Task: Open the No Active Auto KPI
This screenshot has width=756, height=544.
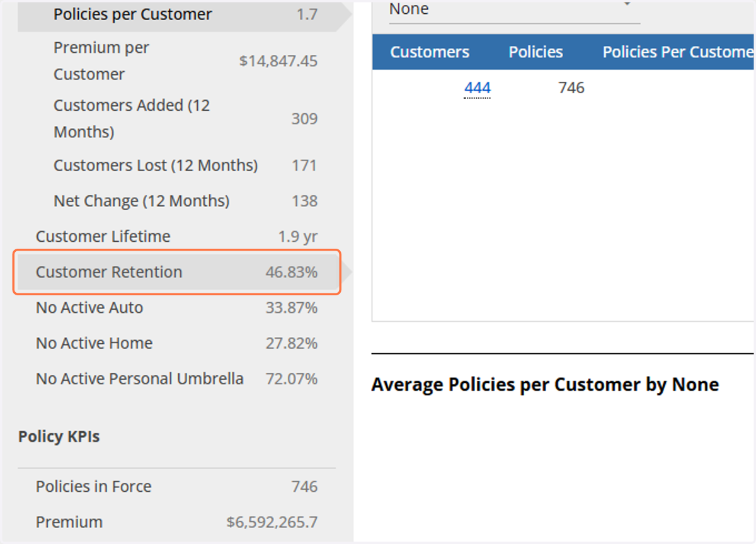Action: (176, 308)
